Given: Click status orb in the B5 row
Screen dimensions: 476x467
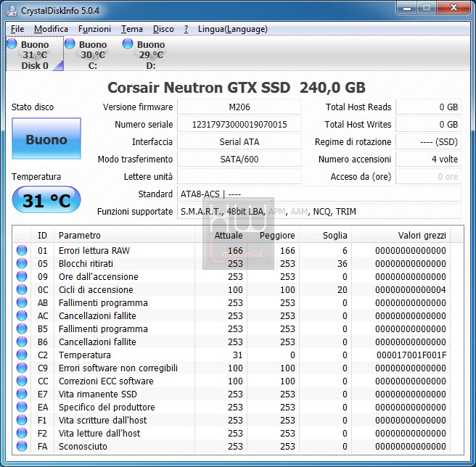Looking at the screenshot, I should click(22, 328).
